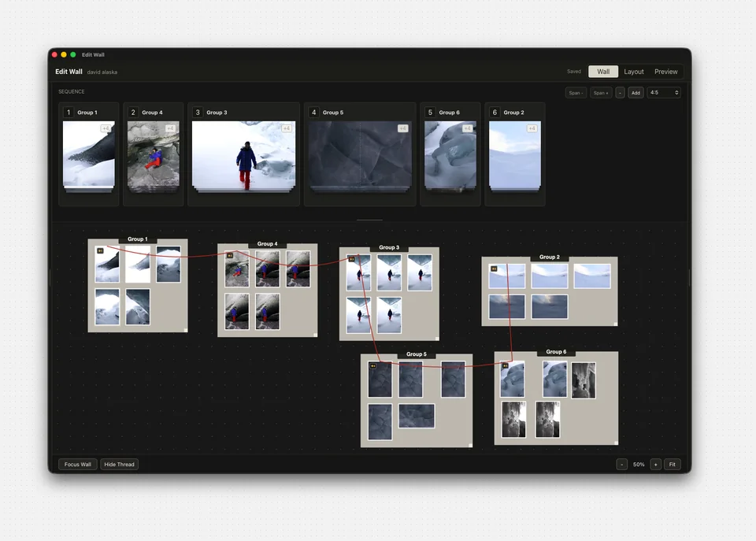Select the top-right cave photo in wall Group 1
This screenshot has width=756, height=541.
click(x=169, y=265)
